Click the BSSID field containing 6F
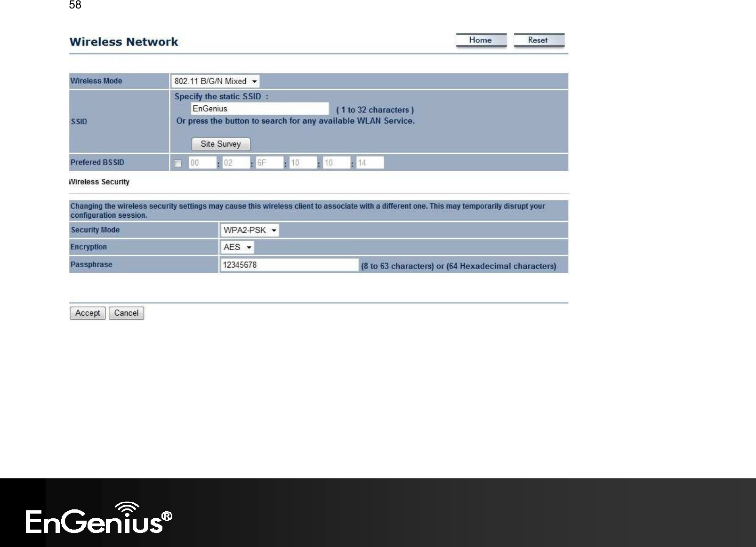Screen dimensions: 756x547 (x=269, y=163)
